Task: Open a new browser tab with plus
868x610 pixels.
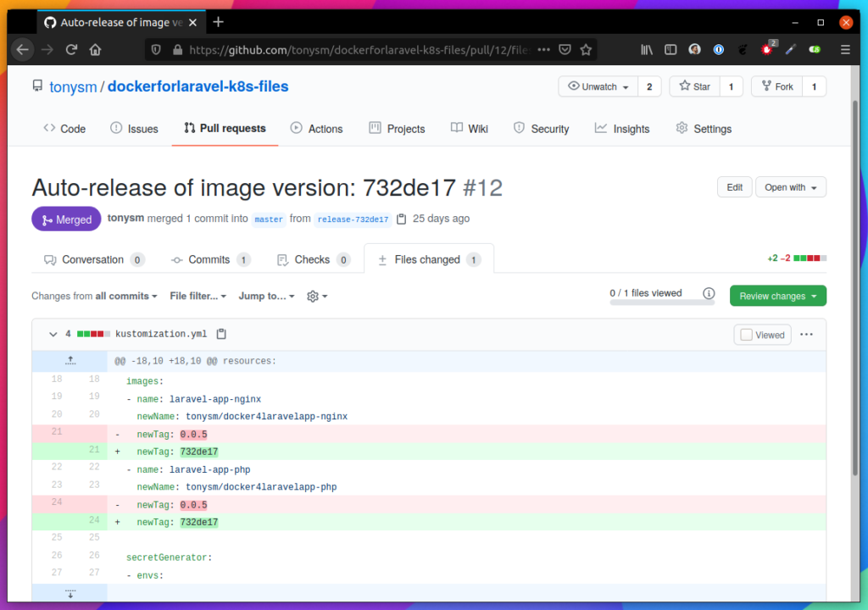Action: [218, 22]
